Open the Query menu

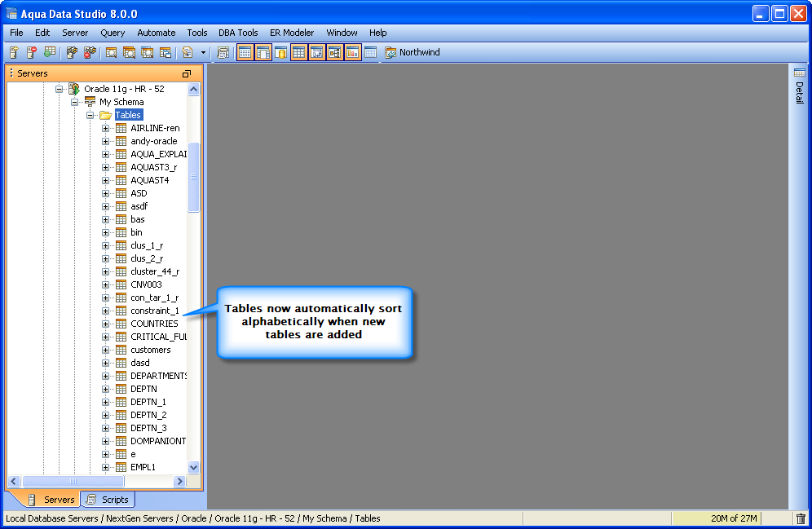point(113,33)
